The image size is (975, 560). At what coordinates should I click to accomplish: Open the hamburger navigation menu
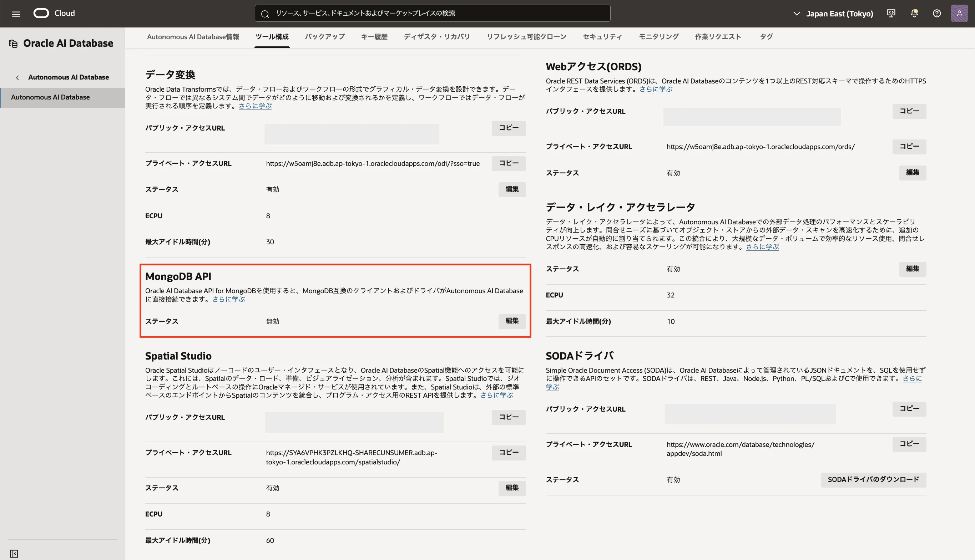[16, 14]
